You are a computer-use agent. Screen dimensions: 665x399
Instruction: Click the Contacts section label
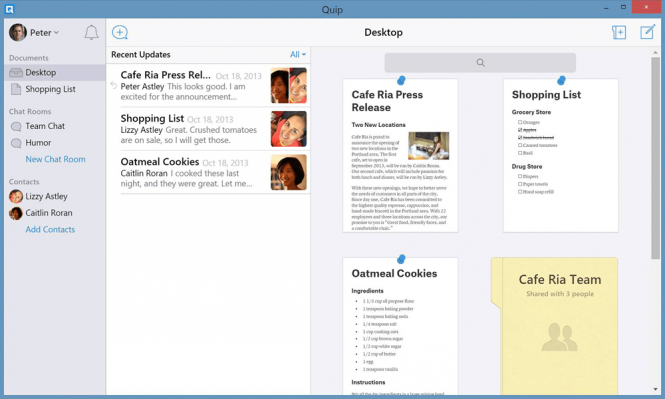tap(24, 182)
